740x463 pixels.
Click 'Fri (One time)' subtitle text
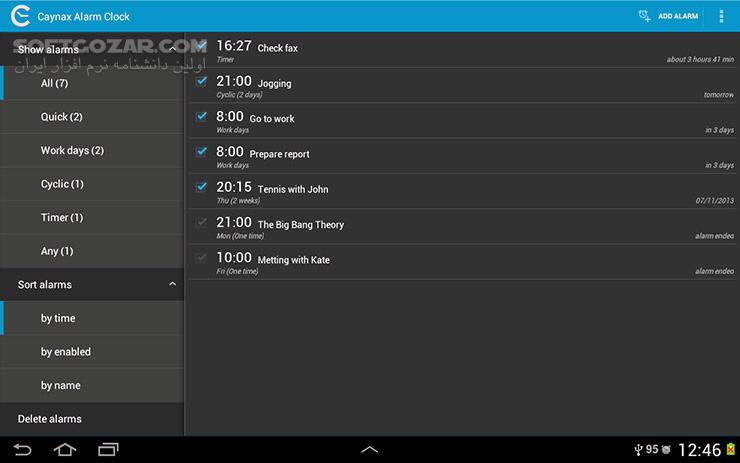click(237, 271)
